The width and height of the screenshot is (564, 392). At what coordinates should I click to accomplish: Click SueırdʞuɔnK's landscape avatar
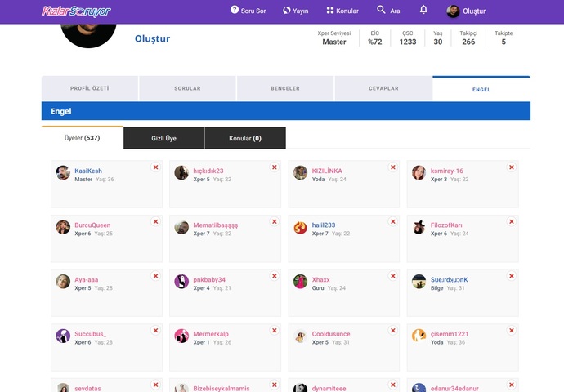[419, 282]
